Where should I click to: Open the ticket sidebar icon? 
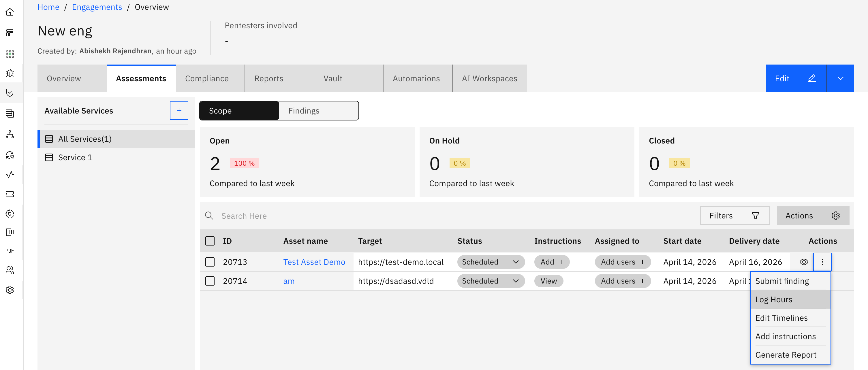[10, 194]
